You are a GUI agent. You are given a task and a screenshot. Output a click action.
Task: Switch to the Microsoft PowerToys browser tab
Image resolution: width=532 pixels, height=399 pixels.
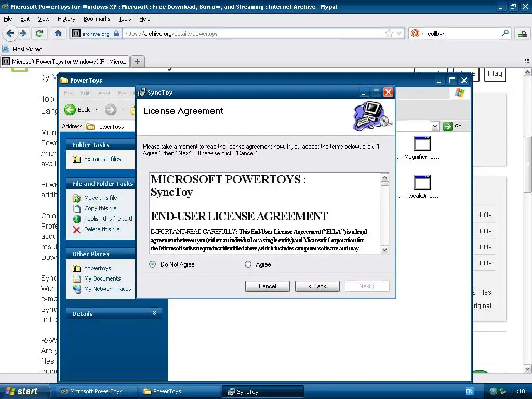pyautogui.click(x=65, y=61)
